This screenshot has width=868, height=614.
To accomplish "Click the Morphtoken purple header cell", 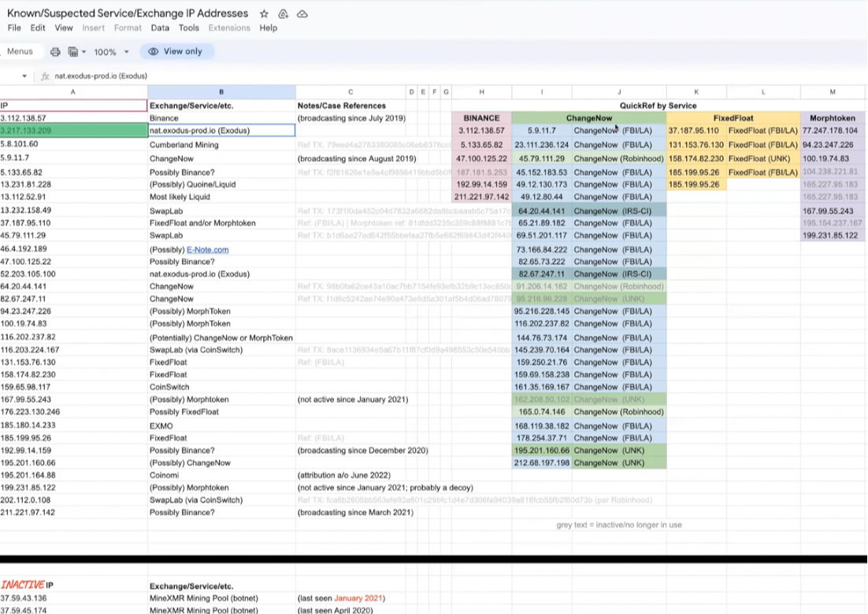I will [833, 118].
